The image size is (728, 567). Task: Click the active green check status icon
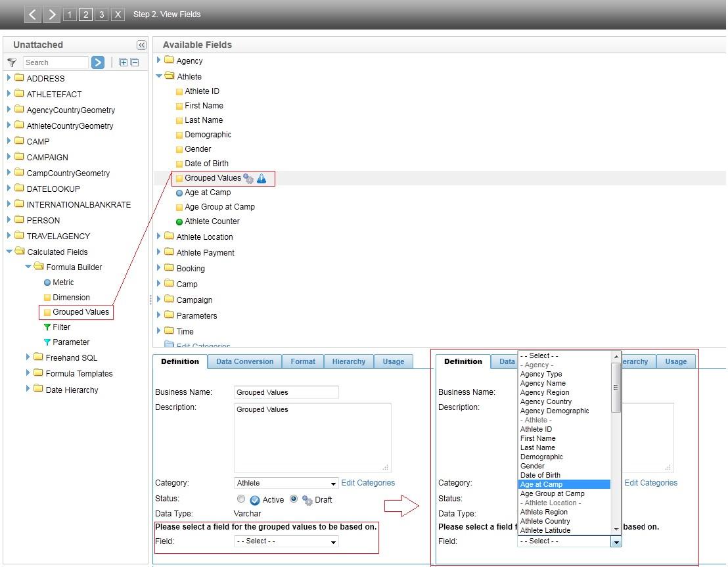[x=255, y=500]
